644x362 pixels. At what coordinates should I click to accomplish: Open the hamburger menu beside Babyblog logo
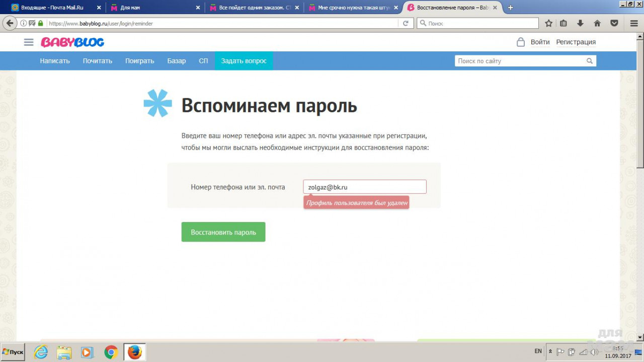(x=29, y=42)
